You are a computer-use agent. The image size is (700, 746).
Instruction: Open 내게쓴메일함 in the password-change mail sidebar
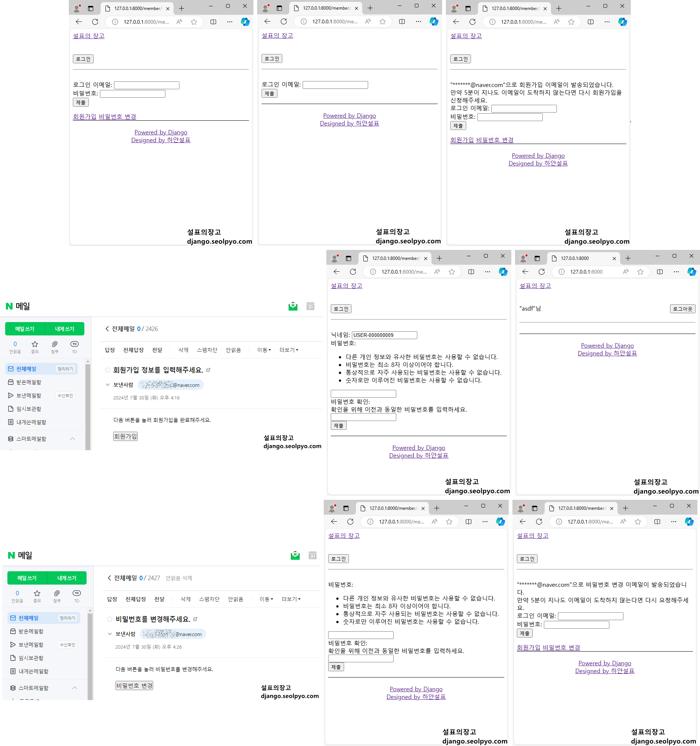click(x=33, y=671)
